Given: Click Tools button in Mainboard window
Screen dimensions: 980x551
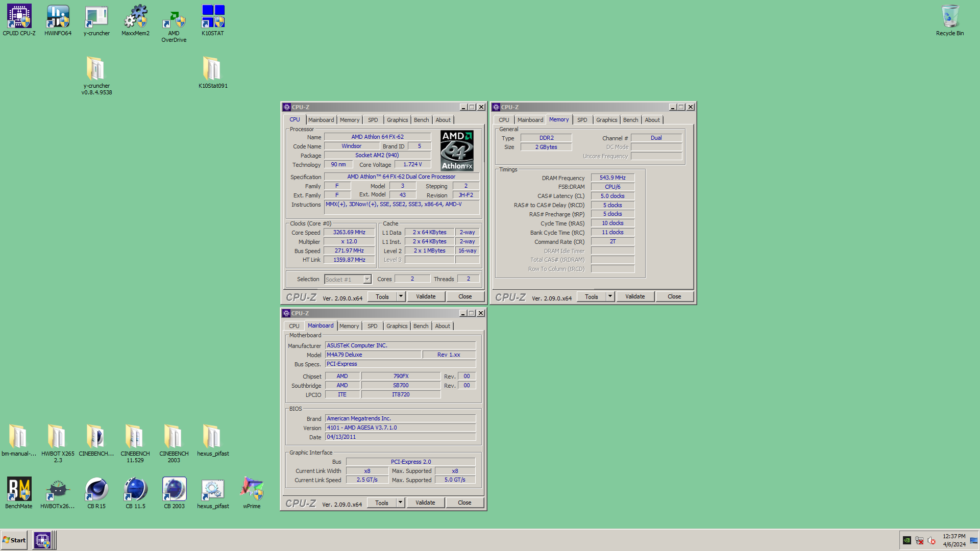Looking at the screenshot, I should (x=382, y=503).
